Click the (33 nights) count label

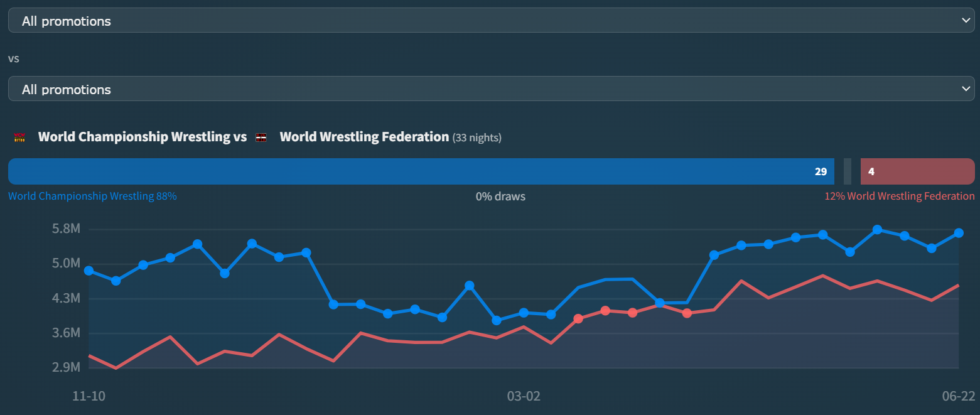[x=477, y=137]
